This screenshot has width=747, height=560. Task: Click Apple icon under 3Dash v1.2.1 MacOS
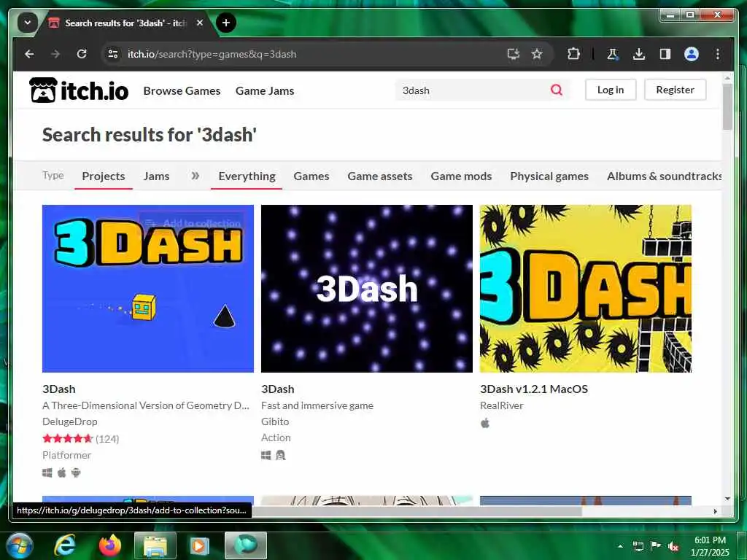[x=485, y=423]
